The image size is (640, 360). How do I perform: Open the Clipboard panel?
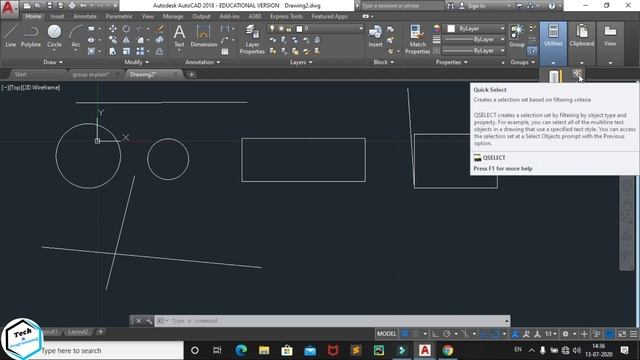582,43
